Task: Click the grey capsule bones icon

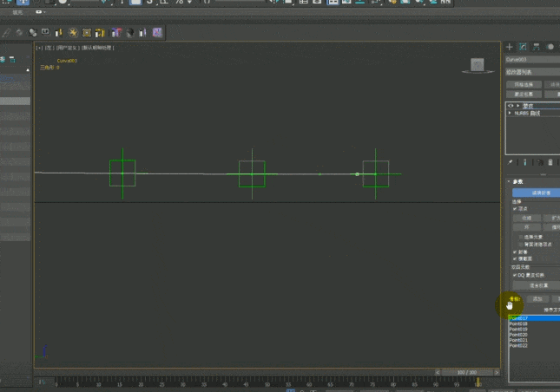Action: [x=32, y=33]
